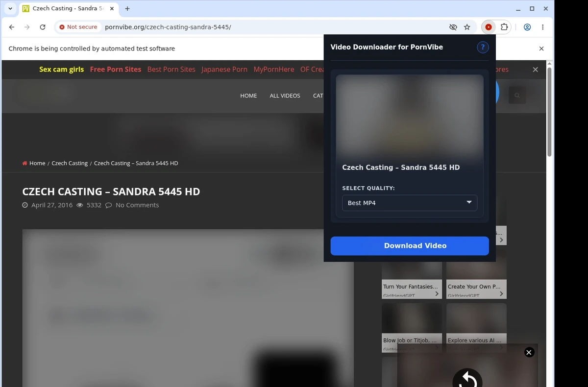The image size is (588, 387).
Task: Reload the page
Action: tap(43, 27)
